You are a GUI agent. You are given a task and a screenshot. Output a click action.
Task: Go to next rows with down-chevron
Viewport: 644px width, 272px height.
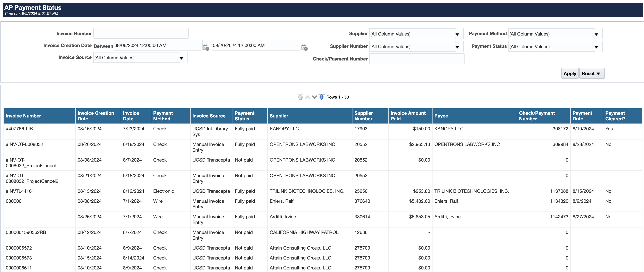(315, 97)
